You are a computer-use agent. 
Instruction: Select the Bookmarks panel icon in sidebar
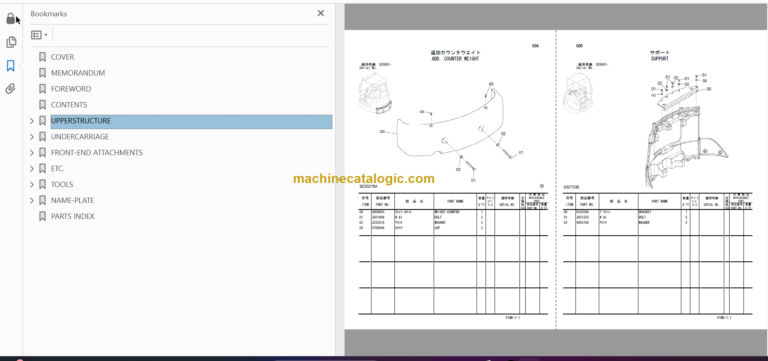(x=11, y=66)
